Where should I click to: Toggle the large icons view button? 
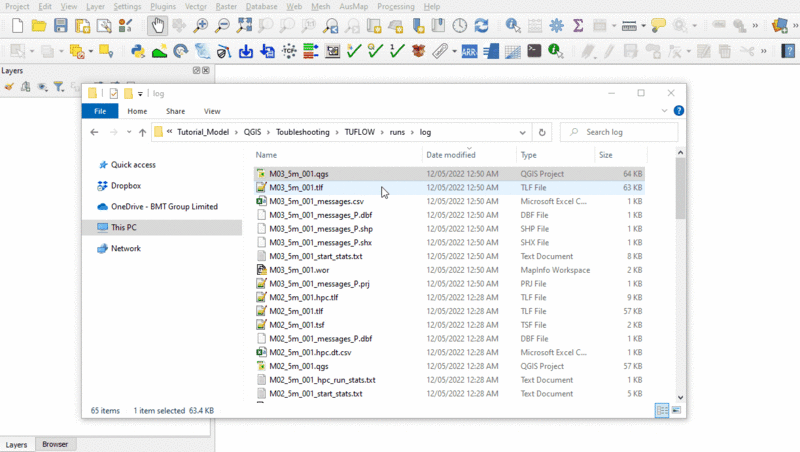(x=676, y=410)
